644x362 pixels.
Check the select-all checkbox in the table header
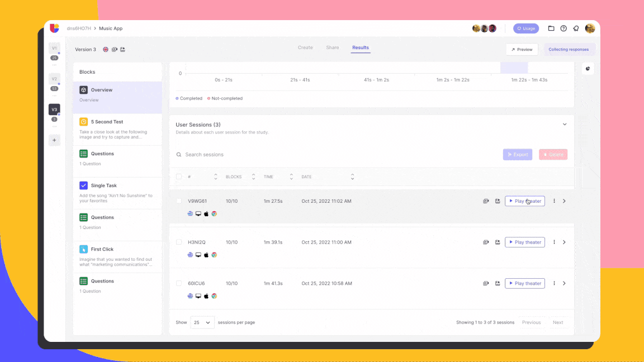[x=179, y=176]
